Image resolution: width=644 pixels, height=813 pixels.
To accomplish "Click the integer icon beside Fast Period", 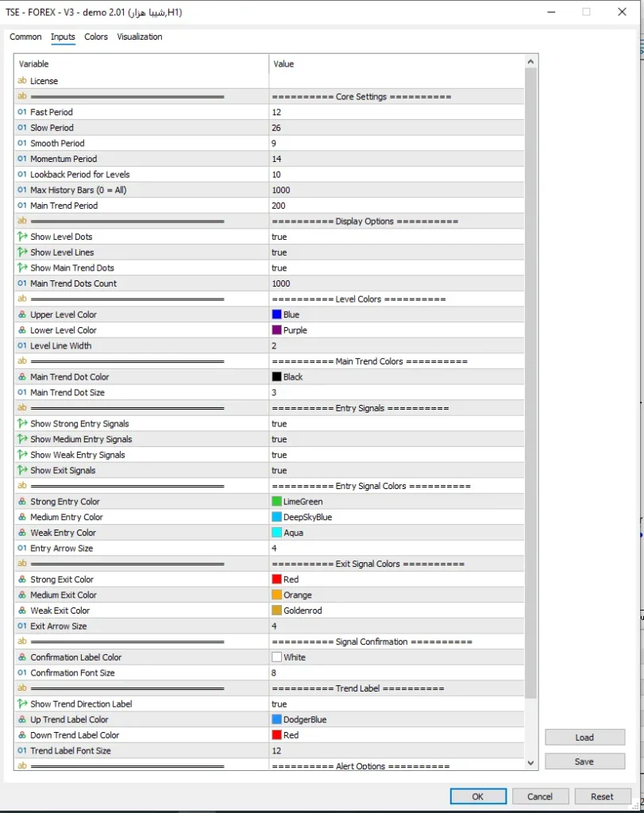I will pyautogui.click(x=21, y=112).
